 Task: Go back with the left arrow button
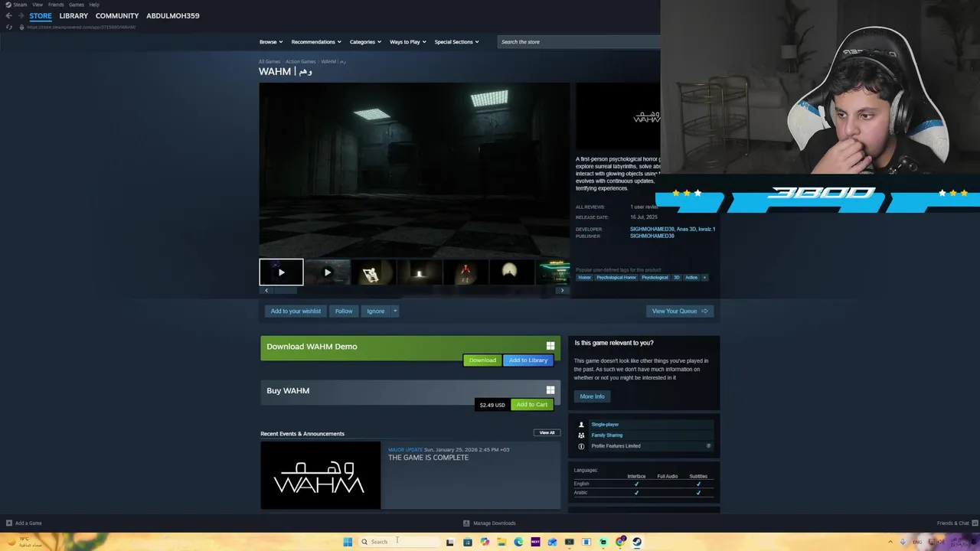tap(8, 16)
